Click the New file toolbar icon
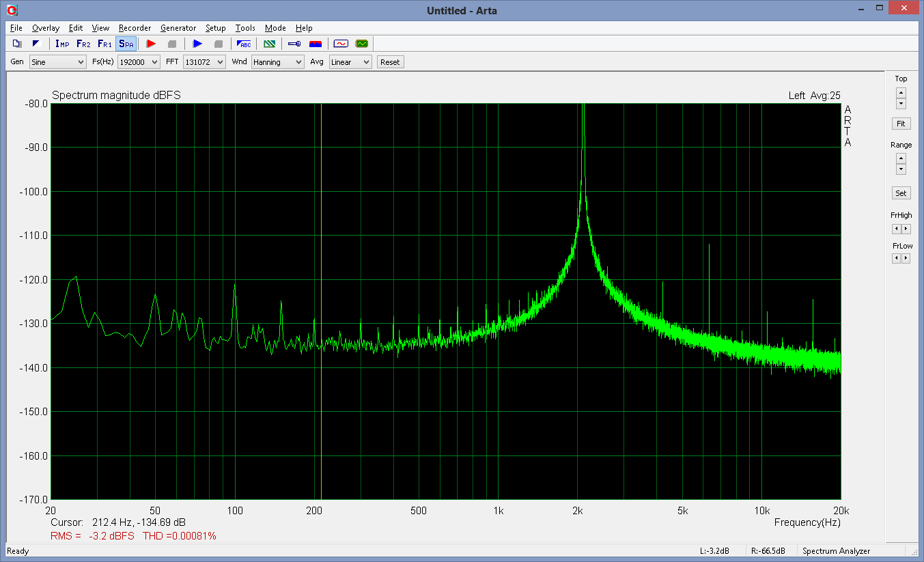 (17, 44)
